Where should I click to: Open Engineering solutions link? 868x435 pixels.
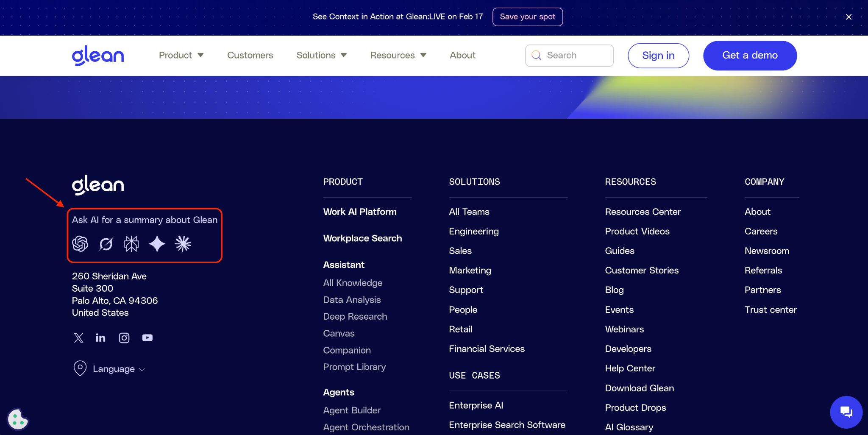pyautogui.click(x=474, y=231)
